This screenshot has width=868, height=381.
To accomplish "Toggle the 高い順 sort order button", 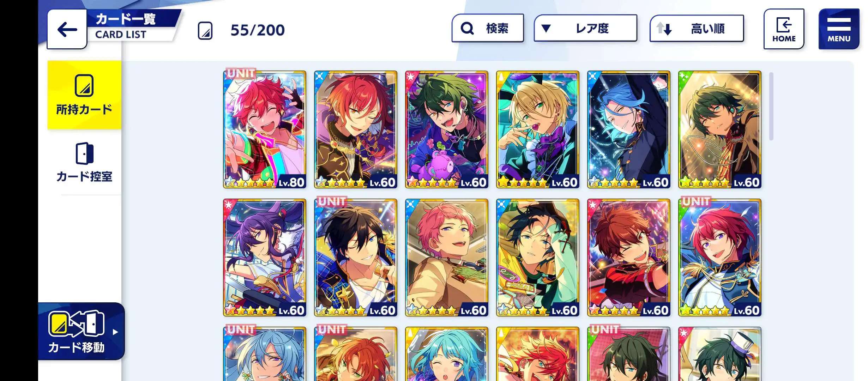I will coord(697,28).
